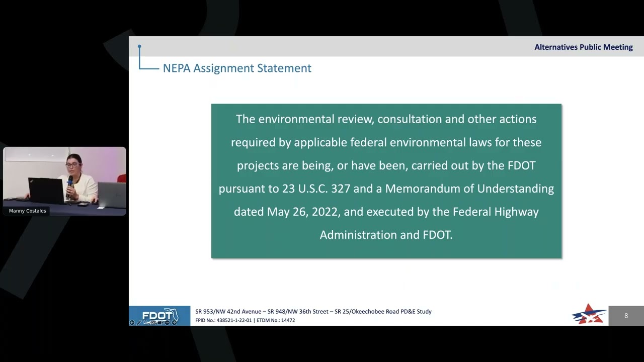Click "dated May 26, 2022" text line
This screenshot has height=362, width=644.
pyautogui.click(x=386, y=212)
